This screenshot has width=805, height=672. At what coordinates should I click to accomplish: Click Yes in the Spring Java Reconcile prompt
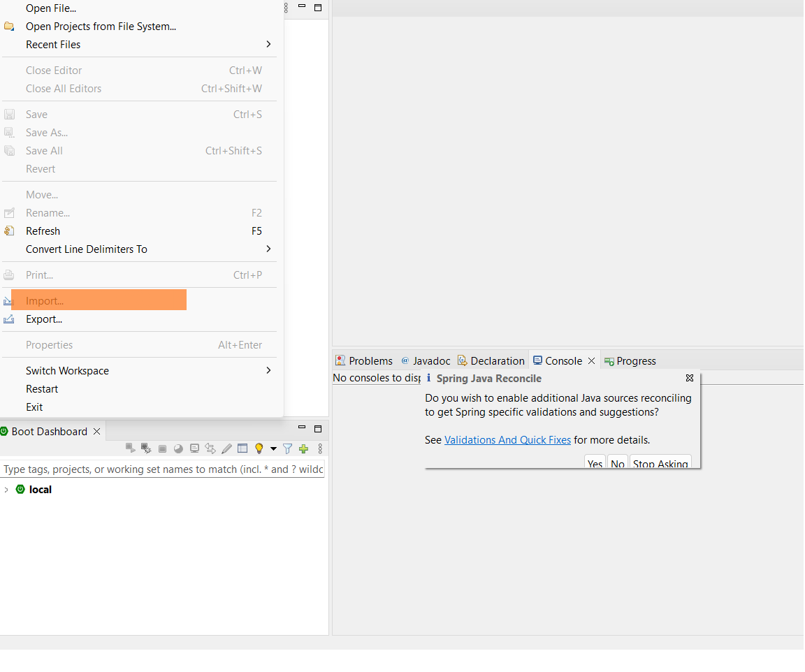(x=595, y=463)
